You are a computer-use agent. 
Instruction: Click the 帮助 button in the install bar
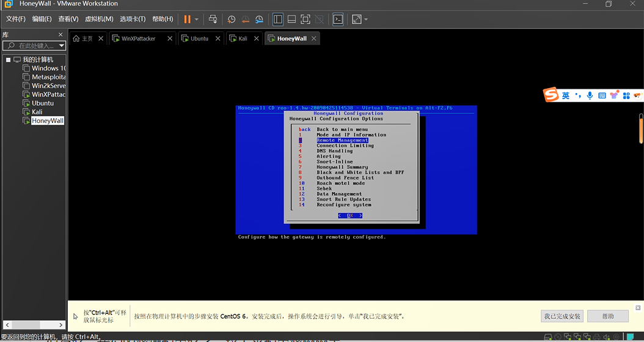608,316
